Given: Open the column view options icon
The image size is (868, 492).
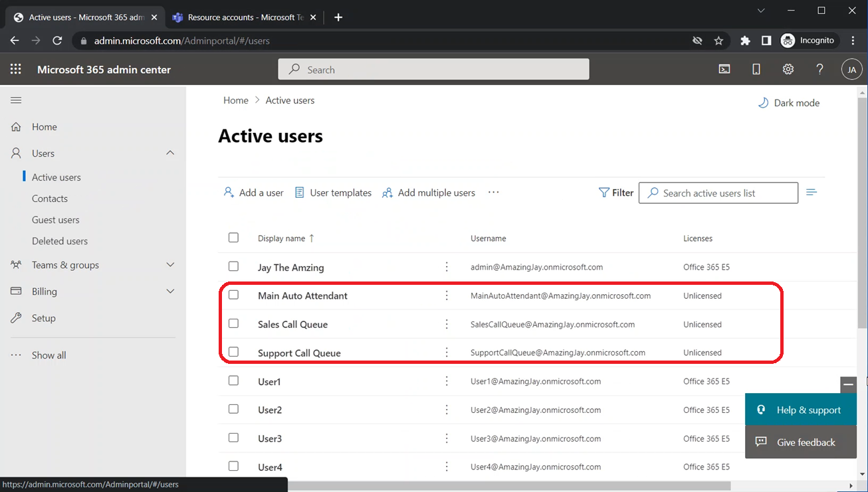Looking at the screenshot, I should pos(812,193).
